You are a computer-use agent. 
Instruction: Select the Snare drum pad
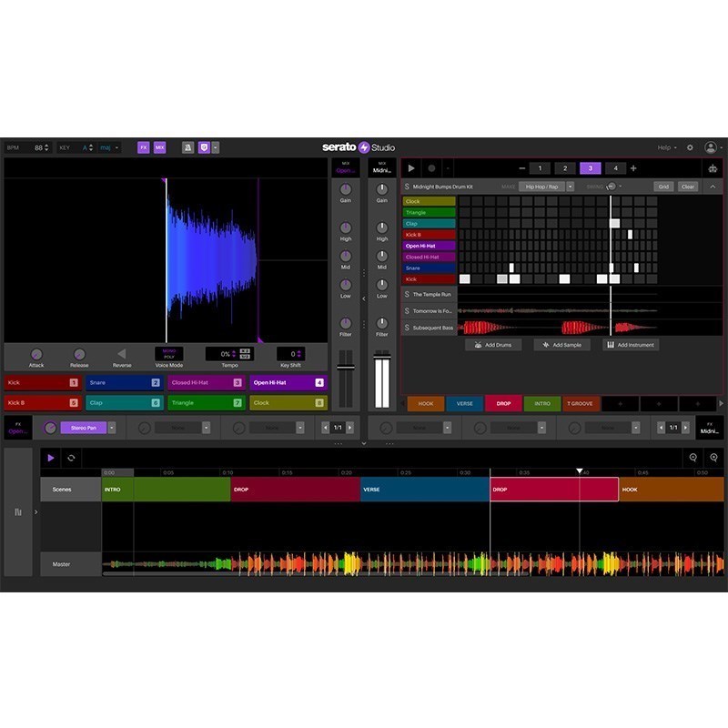[x=124, y=383]
